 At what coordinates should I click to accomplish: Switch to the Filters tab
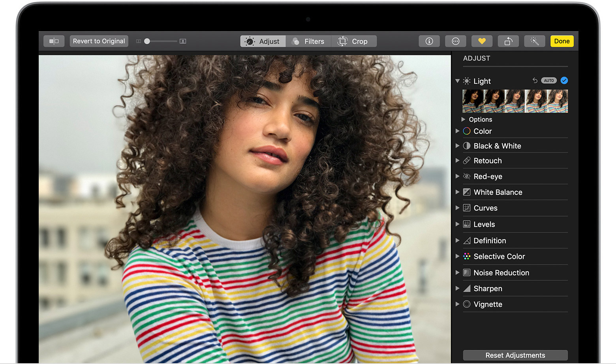click(308, 41)
